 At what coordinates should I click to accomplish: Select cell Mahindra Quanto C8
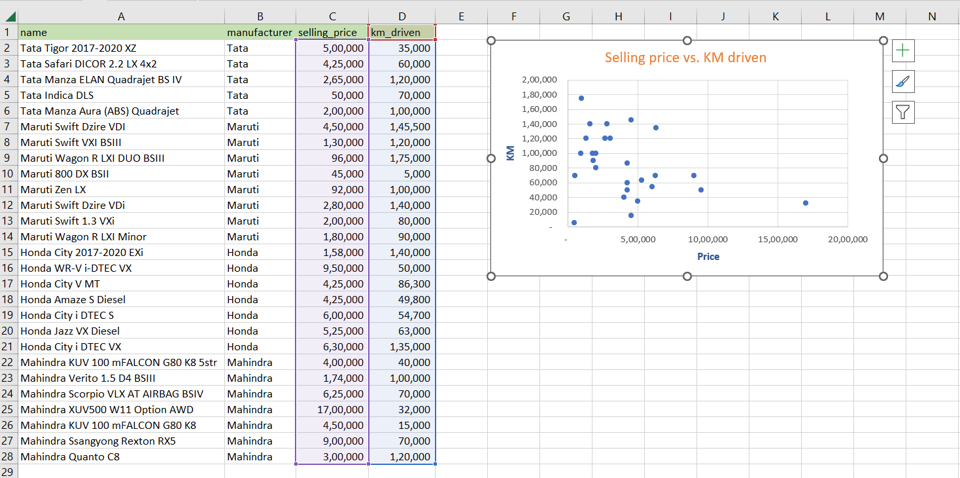121,457
